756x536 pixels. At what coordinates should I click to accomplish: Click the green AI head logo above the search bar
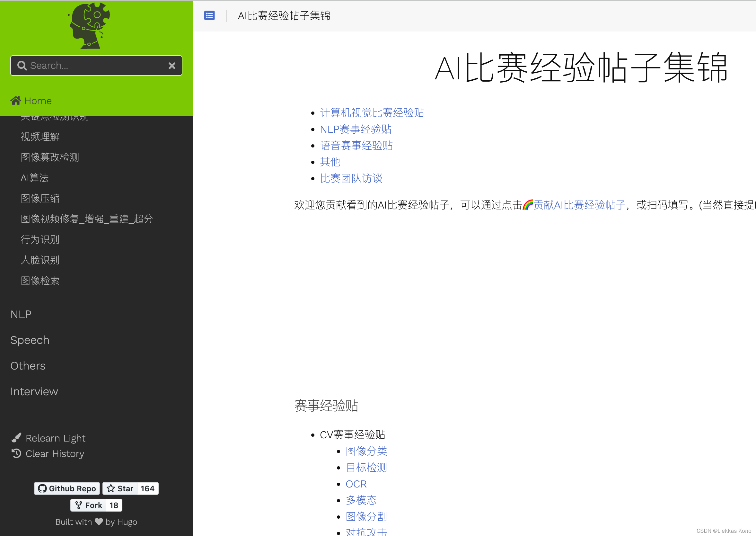point(89,26)
